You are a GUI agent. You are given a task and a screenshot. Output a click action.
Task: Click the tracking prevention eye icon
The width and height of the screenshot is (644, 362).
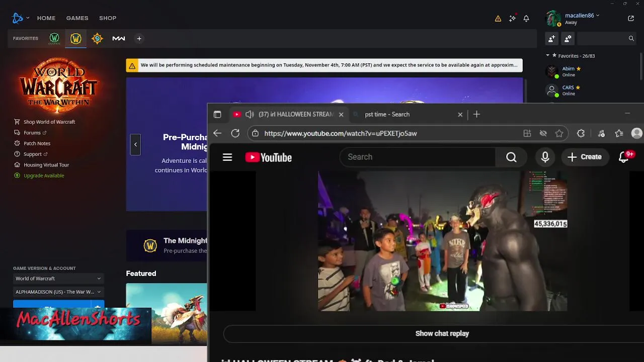(543, 133)
